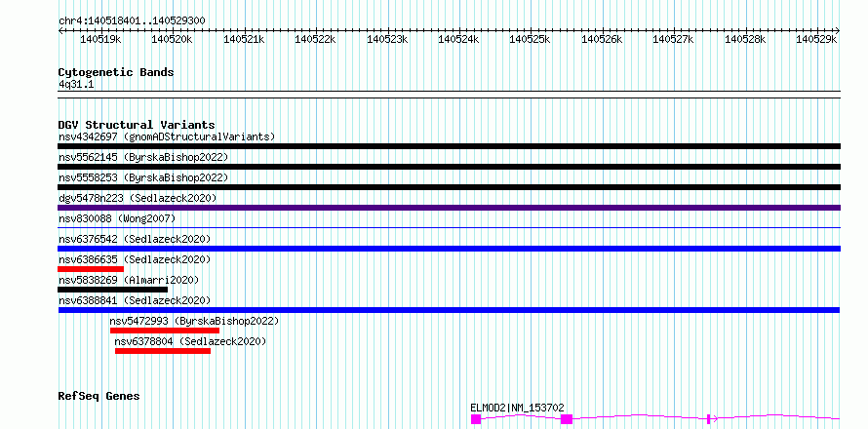Click the 140519k ruler position
Viewport: 868px width, 429px height.
[100, 39]
